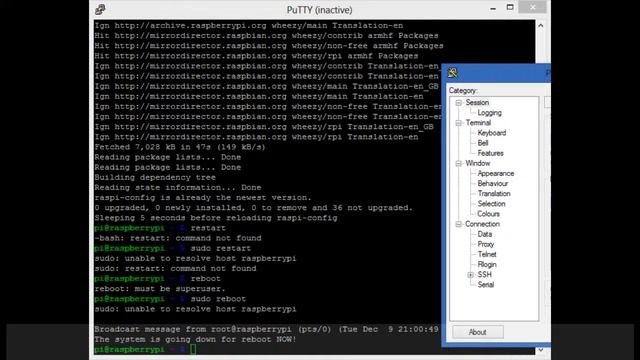
Task: Click the terminal cursor at last prompt
Action: tap(193, 349)
